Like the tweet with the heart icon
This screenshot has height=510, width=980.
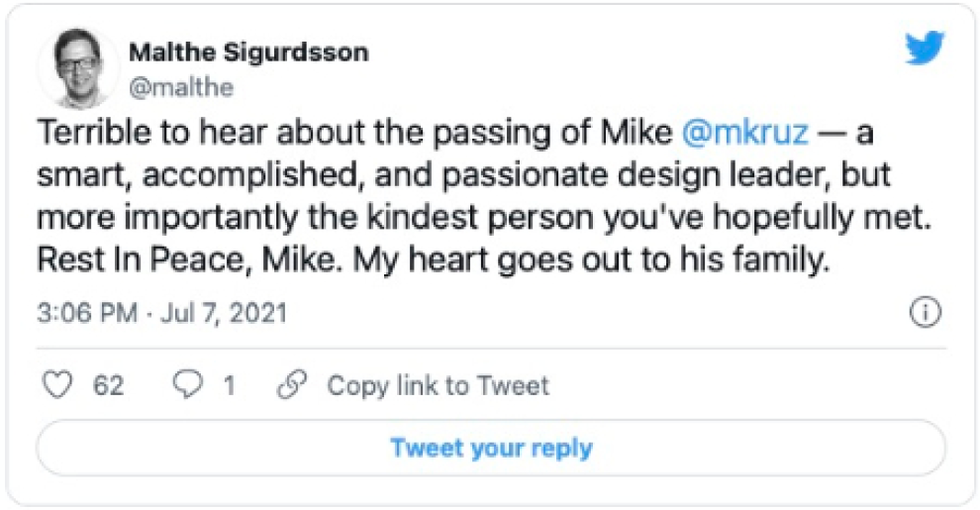point(60,385)
